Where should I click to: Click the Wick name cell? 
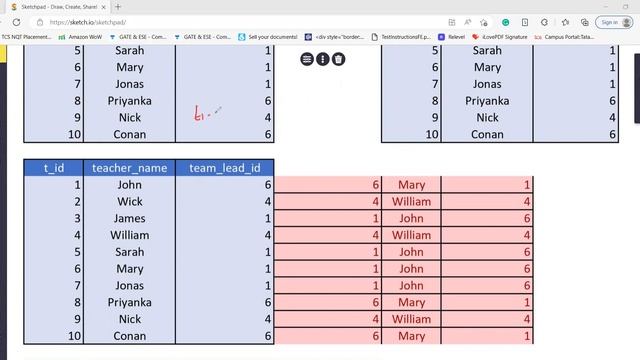tap(129, 202)
